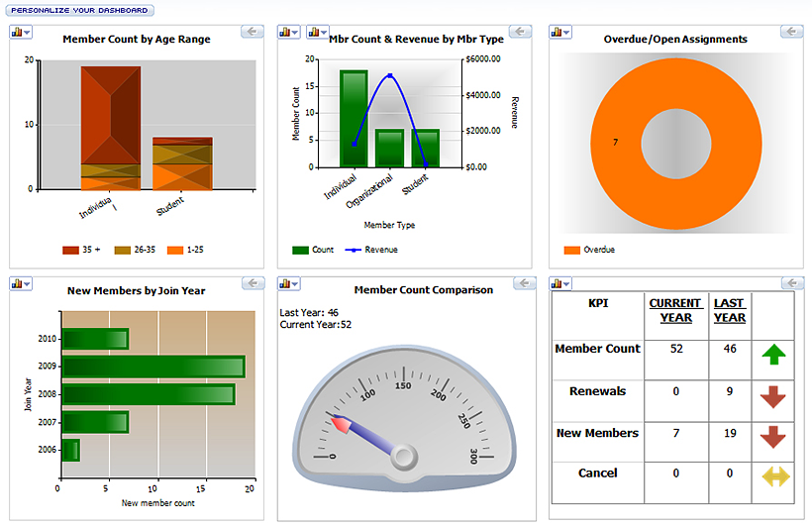Click the Personalize Your Dashboard button

80,10
